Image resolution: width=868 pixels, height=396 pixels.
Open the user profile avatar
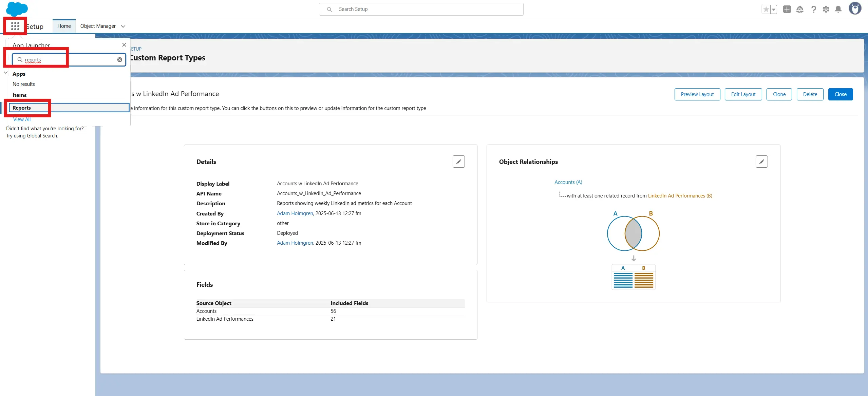855,8
